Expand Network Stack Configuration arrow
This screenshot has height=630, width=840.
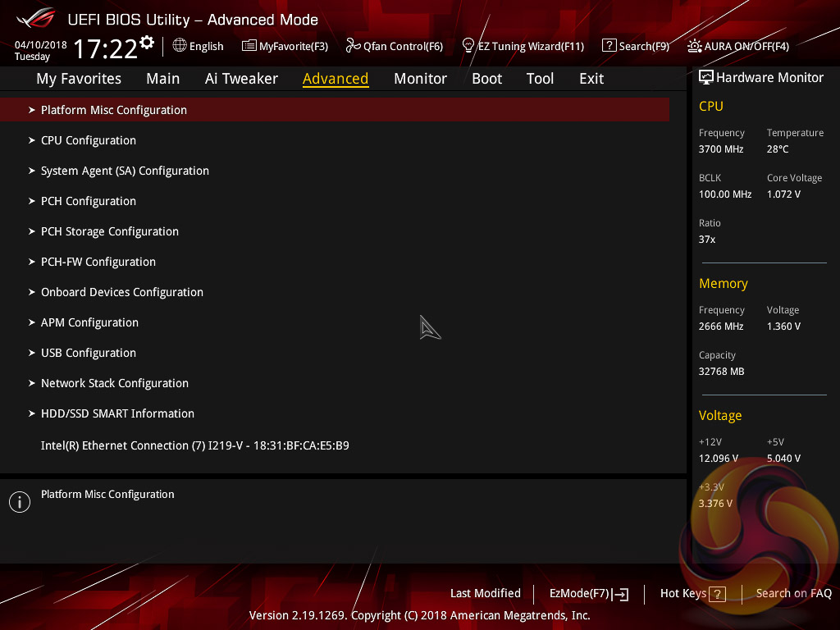point(32,383)
